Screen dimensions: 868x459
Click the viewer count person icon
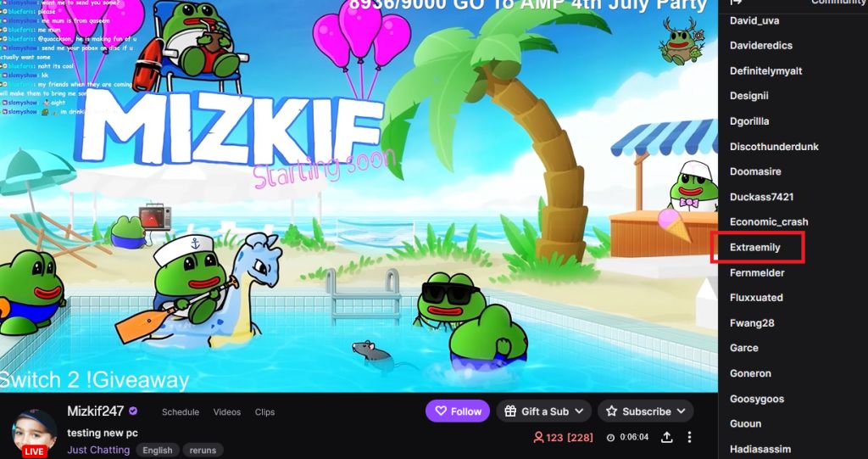click(538, 438)
